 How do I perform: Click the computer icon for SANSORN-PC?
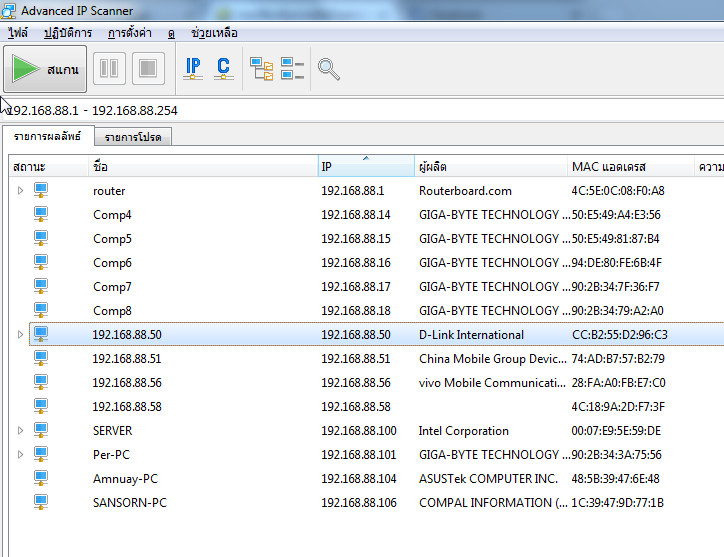coord(41,503)
